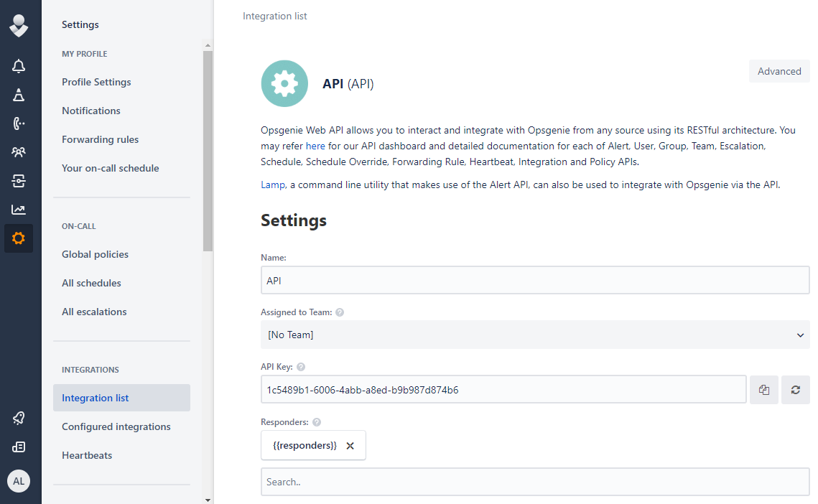Click the Responders Search field
Image resolution: width=818 pixels, height=504 pixels.
(x=535, y=482)
